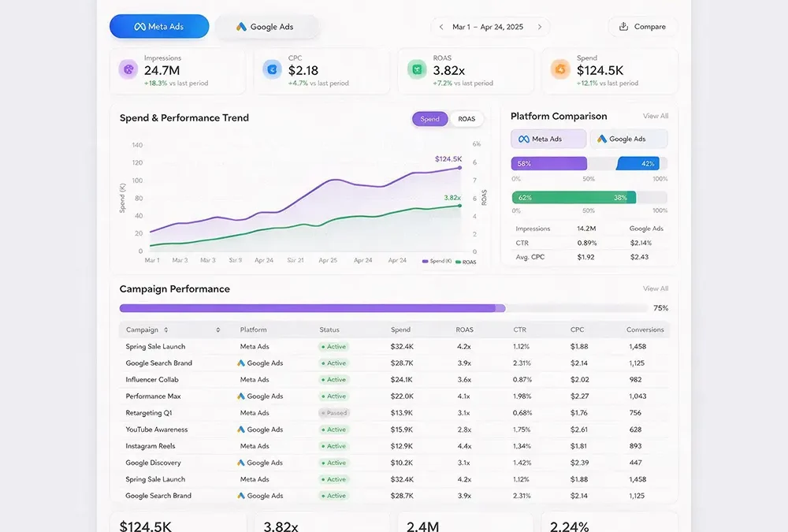Open the Performance Max campaign
Image resolution: width=788 pixels, height=532 pixels.
pos(153,396)
